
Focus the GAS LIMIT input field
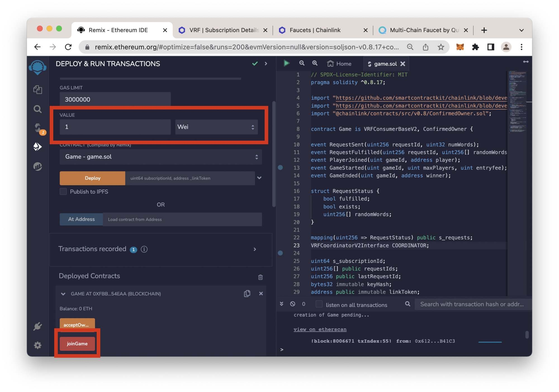pyautogui.click(x=115, y=99)
